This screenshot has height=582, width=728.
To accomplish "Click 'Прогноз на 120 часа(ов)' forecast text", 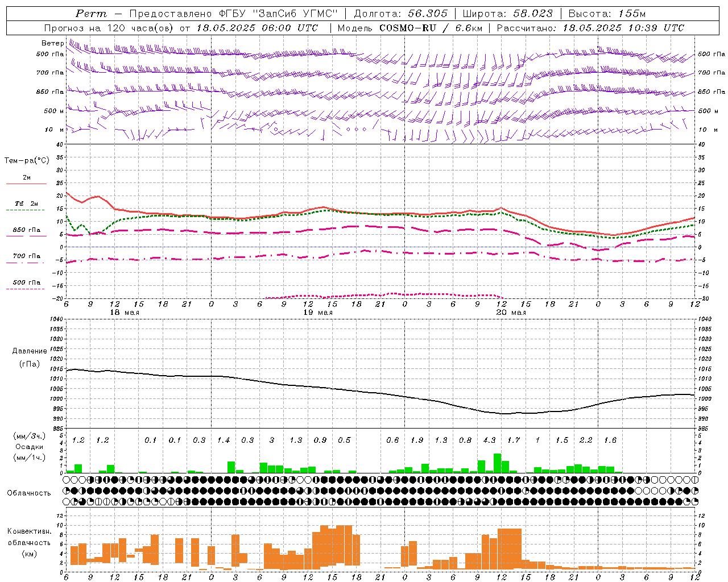I will tap(110, 28).
